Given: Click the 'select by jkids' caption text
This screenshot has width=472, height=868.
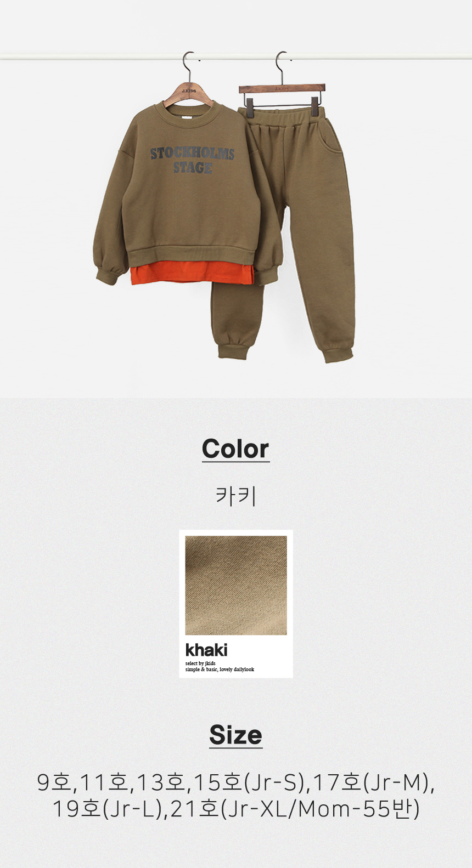Looking at the screenshot, I should click(200, 663).
